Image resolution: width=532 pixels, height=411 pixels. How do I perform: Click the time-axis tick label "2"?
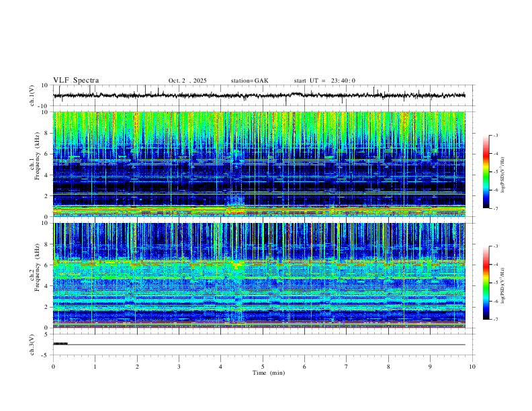[x=137, y=367]
